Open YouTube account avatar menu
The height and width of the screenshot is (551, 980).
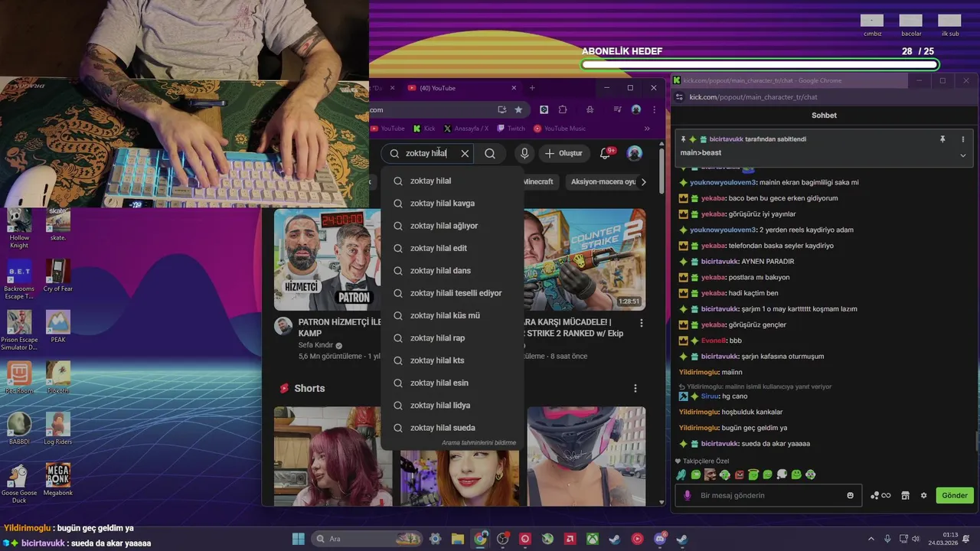(x=635, y=153)
